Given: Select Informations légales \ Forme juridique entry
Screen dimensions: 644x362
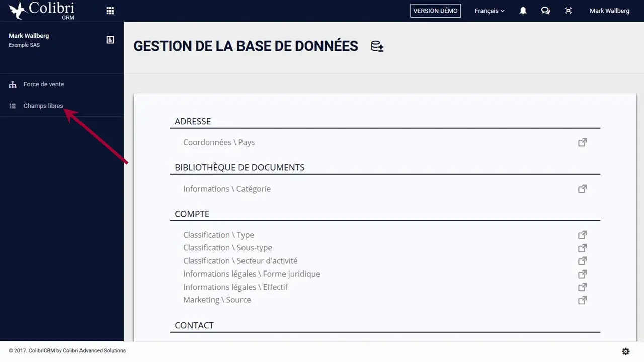Looking at the screenshot, I should click(x=252, y=274).
